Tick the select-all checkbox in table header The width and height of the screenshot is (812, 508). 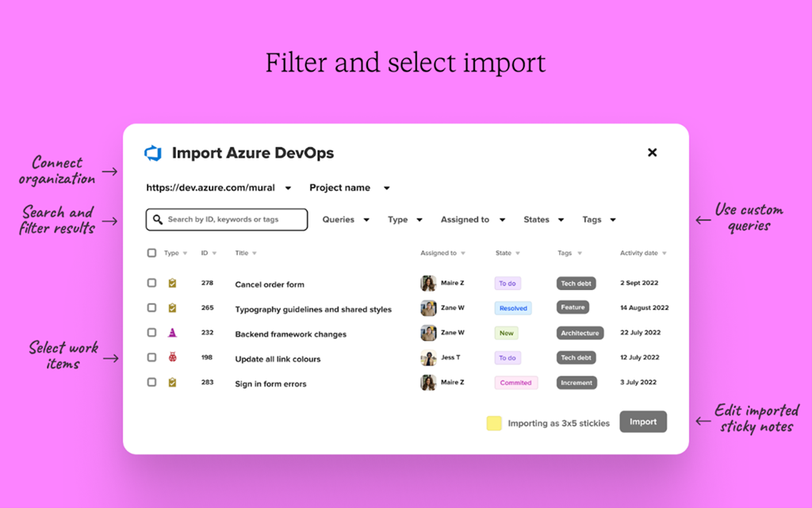pos(151,253)
